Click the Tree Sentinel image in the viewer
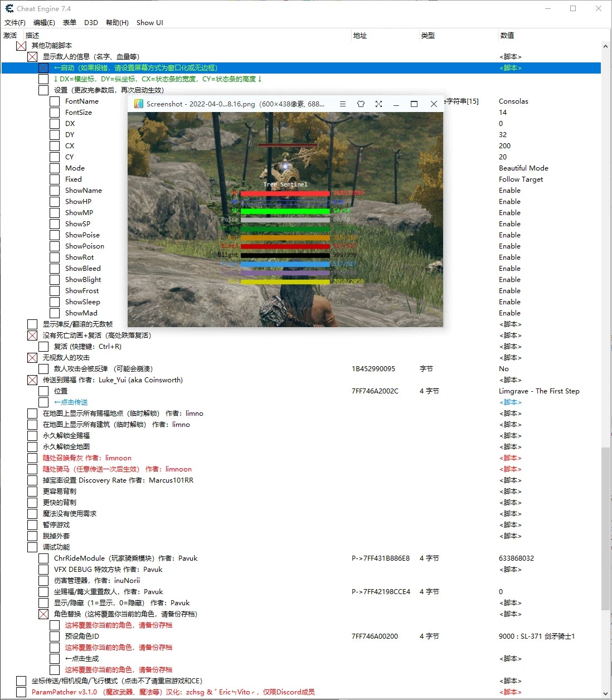Viewport: 612px width, 700px height. [x=285, y=220]
